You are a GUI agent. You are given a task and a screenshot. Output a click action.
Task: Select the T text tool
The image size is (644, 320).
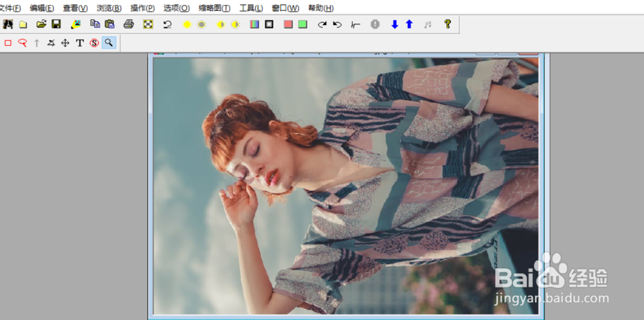point(80,42)
